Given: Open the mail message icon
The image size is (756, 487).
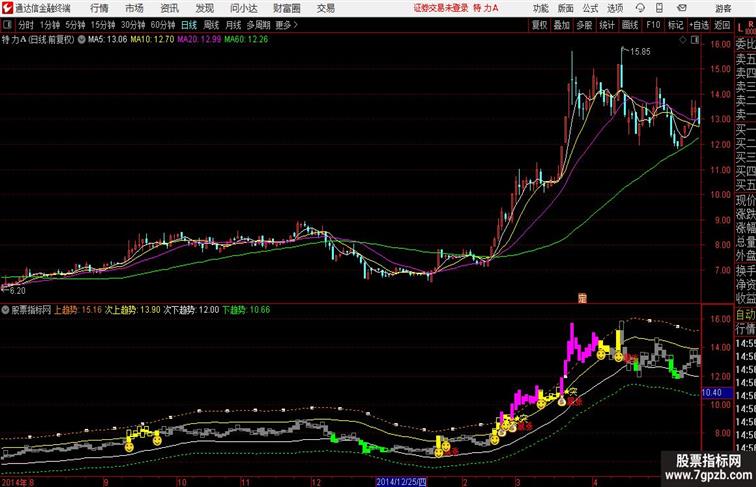Looking at the screenshot, I should [x=682, y=8].
